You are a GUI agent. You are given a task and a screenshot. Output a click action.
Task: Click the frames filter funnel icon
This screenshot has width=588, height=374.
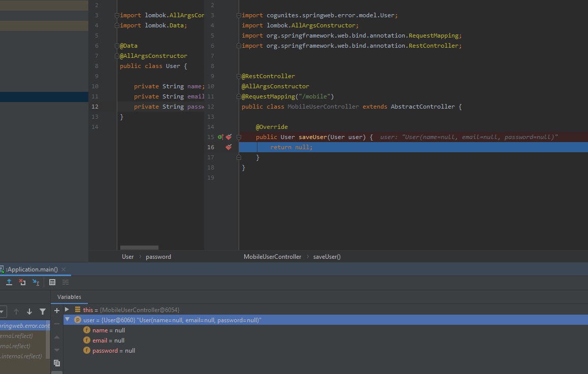(x=43, y=312)
